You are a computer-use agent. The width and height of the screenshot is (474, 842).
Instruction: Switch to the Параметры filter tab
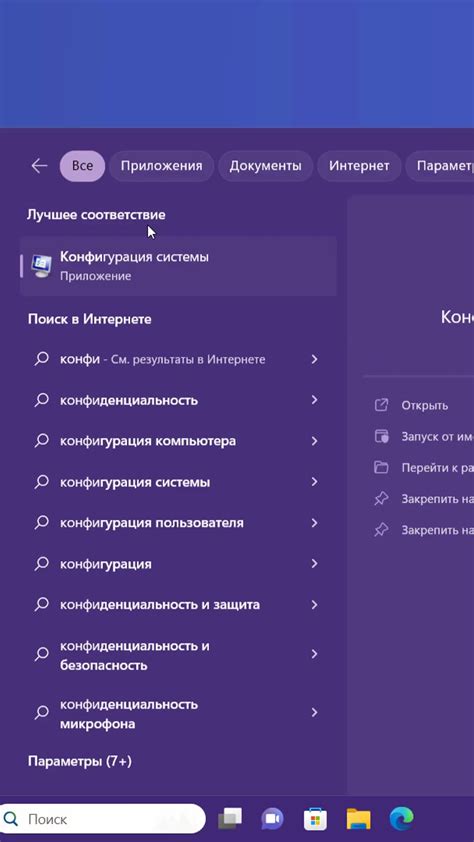point(440,166)
